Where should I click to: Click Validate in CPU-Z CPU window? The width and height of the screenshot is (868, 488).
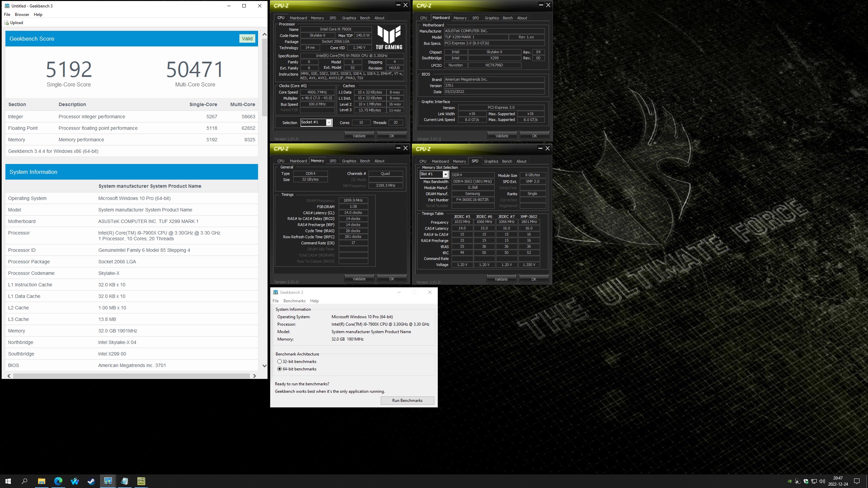[x=359, y=136]
